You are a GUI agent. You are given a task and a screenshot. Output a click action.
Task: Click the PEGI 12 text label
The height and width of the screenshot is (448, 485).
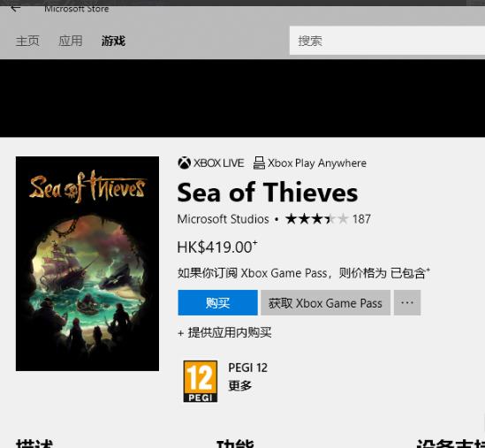(247, 368)
